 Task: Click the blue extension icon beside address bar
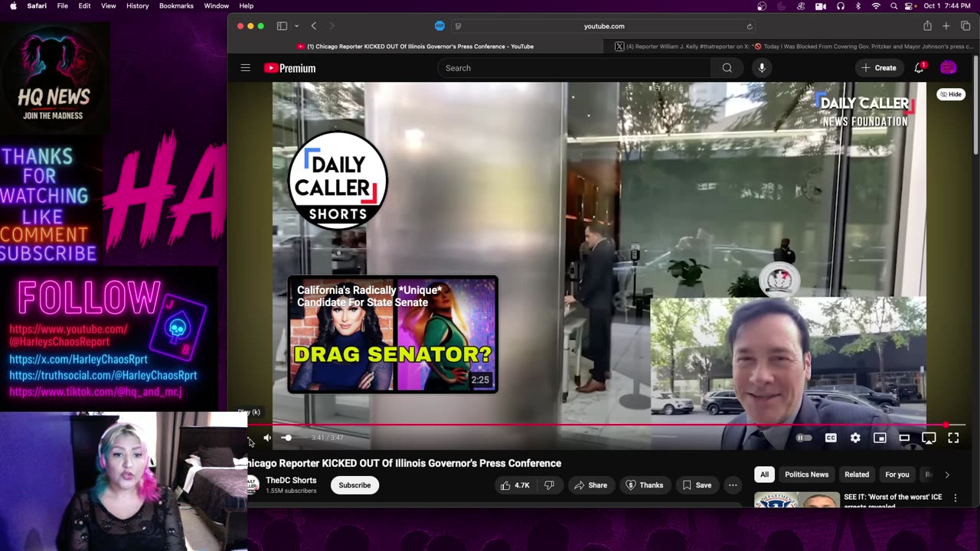(439, 26)
